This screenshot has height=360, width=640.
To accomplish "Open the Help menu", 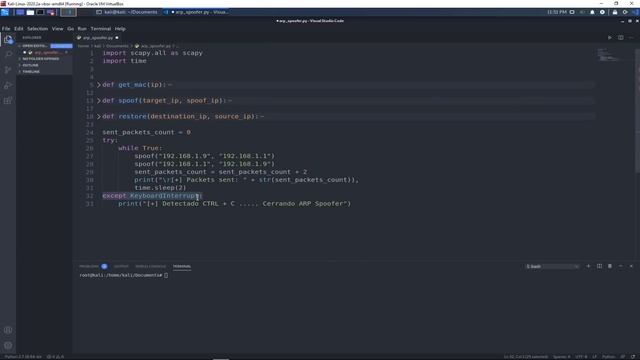I will coord(120,29).
